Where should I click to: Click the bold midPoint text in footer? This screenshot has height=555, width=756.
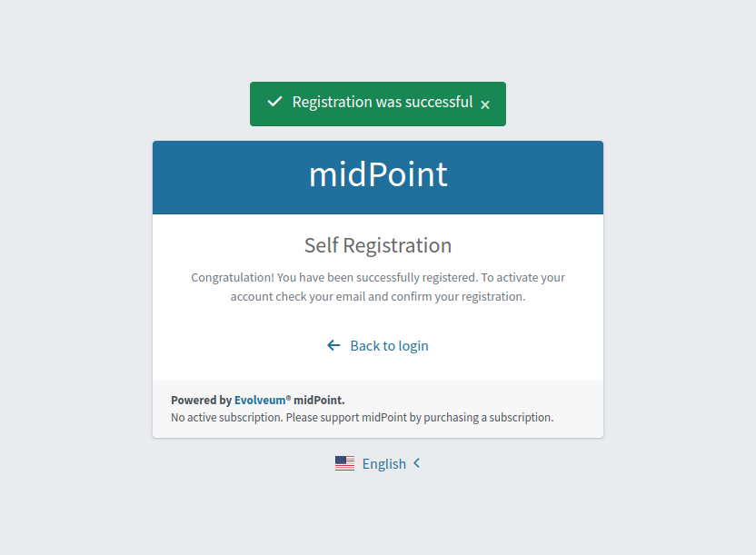coord(319,400)
